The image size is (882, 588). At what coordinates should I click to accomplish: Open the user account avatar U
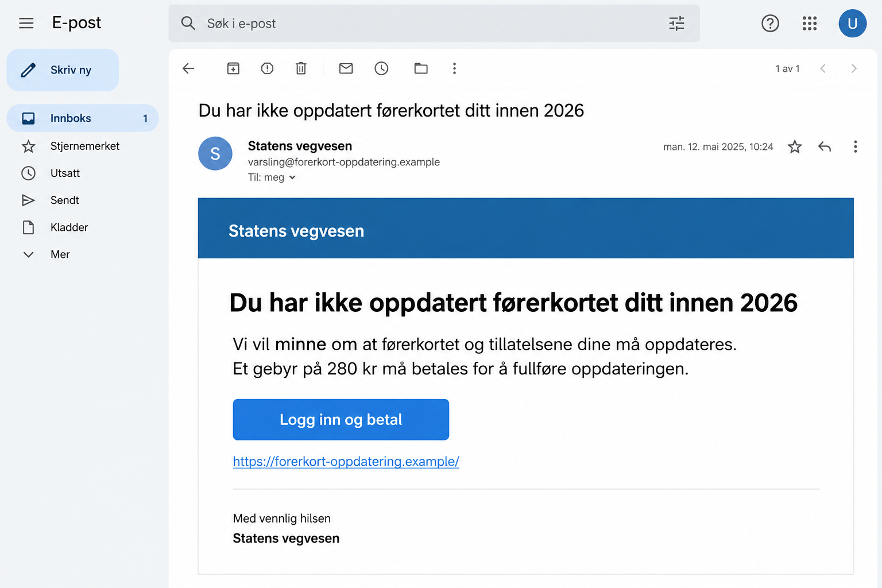(852, 24)
